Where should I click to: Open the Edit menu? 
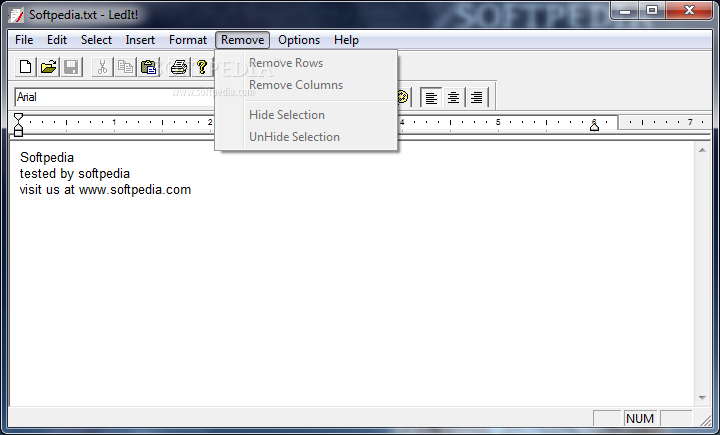(x=57, y=40)
